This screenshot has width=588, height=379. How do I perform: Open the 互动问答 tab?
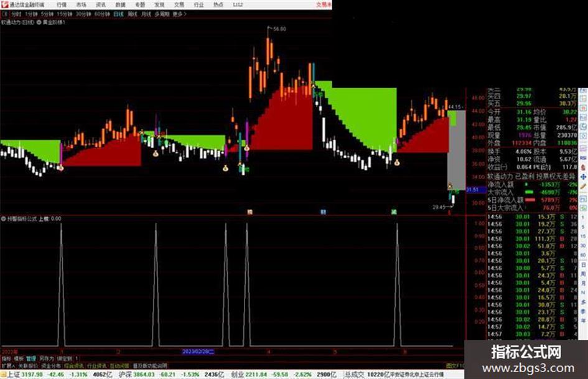pyautogui.click(x=119, y=365)
